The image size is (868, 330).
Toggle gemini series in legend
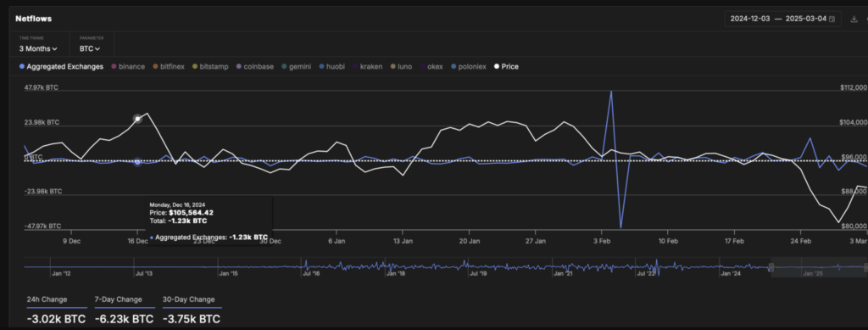[x=296, y=66]
